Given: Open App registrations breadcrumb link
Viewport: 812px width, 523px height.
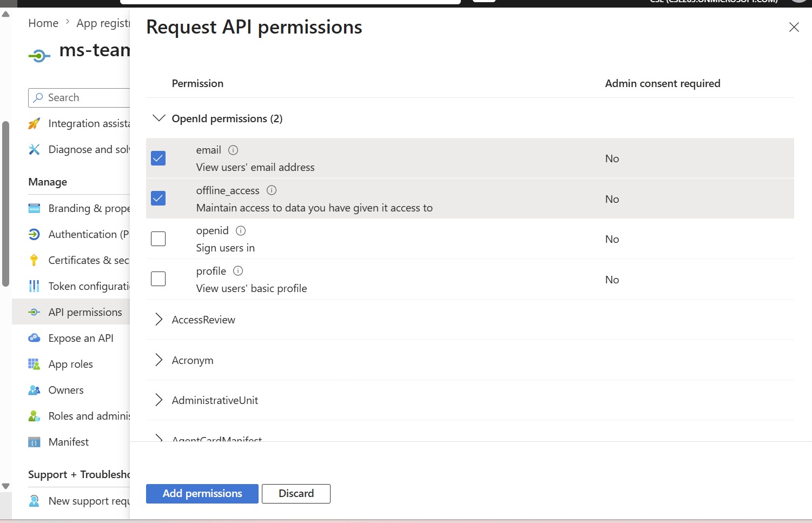Looking at the screenshot, I should point(103,23).
